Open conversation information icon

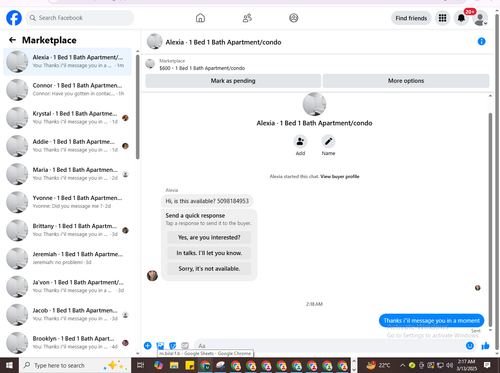(x=481, y=41)
